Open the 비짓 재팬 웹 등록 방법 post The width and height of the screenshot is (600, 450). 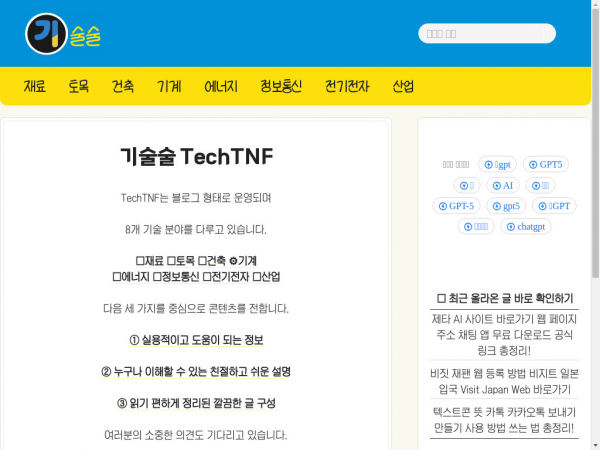[504, 381]
